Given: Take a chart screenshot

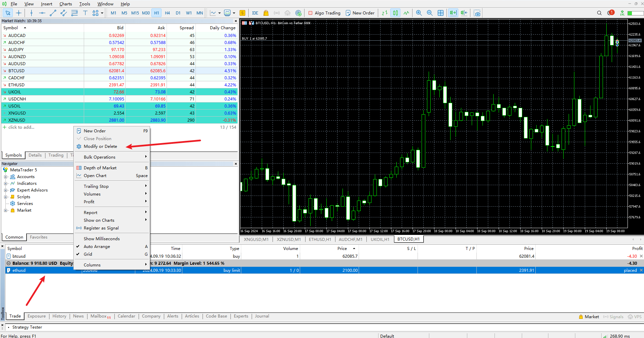Looking at the screenshot, I should point(477,13).
